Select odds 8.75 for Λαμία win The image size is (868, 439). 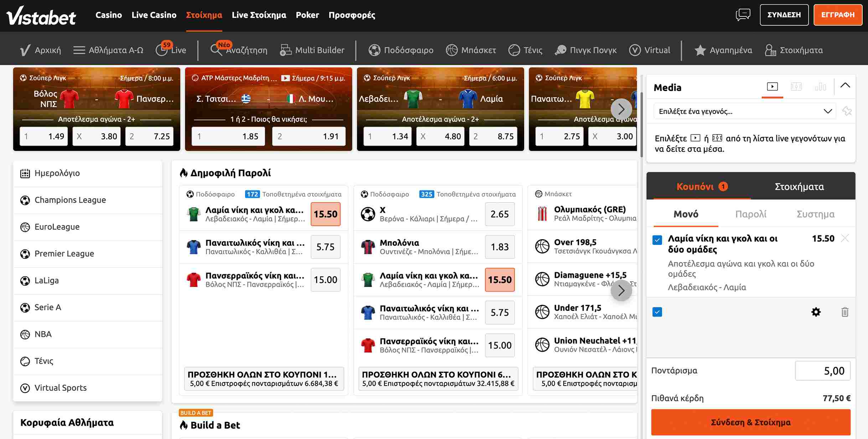click(493, 136)
